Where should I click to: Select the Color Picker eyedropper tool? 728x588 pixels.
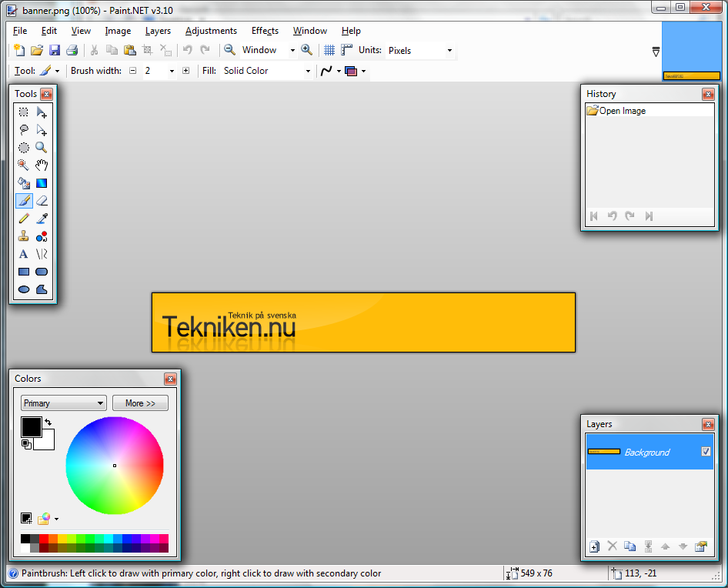tap(42, 219)
